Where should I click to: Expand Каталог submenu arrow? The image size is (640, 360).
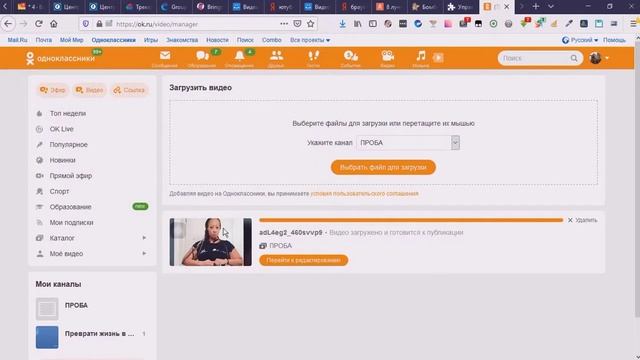144,238
